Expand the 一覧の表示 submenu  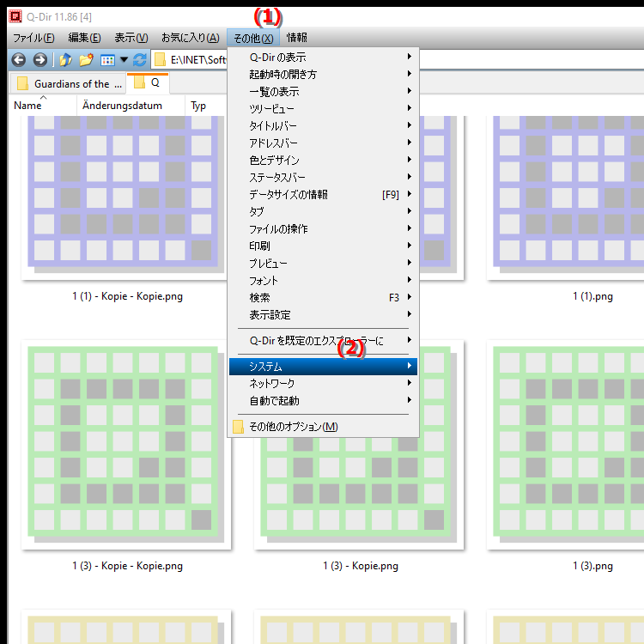coord(323,92)
